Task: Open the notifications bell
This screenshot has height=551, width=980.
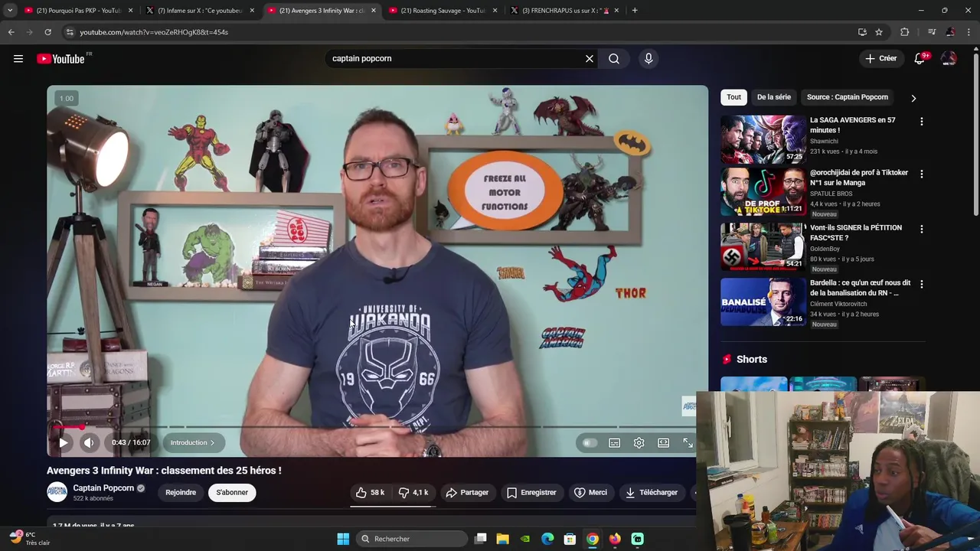Action: (920, 59)
